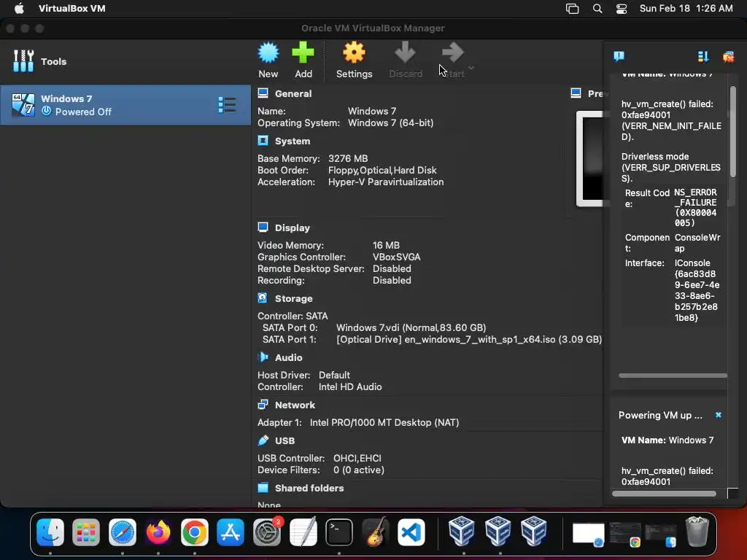Click the Network section adapter icon
747x560 pixels.
(263, 404)
